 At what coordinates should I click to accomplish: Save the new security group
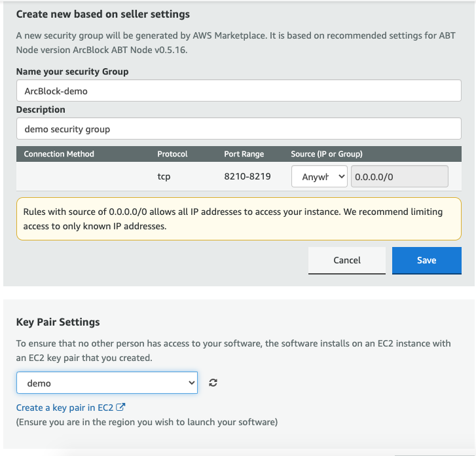click(x=426, y=260)
